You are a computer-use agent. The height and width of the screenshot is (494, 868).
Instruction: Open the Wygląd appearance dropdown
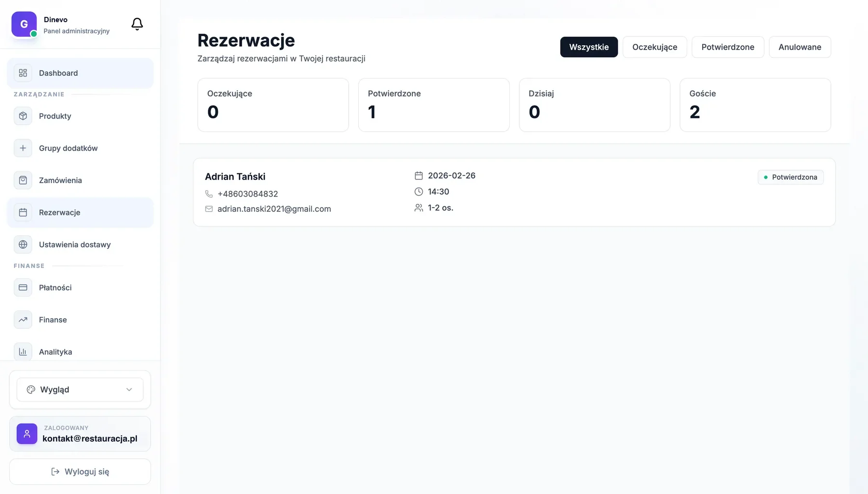point(80,389)
